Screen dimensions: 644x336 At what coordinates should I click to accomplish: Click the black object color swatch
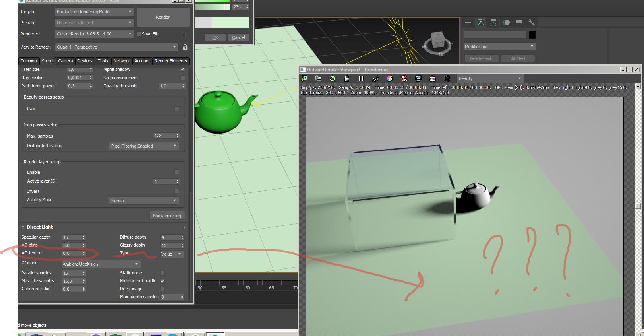pos(532,35)
